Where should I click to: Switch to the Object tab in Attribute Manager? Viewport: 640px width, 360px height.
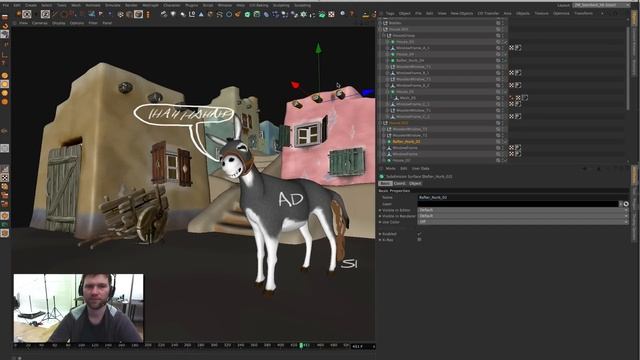(415, 183)
